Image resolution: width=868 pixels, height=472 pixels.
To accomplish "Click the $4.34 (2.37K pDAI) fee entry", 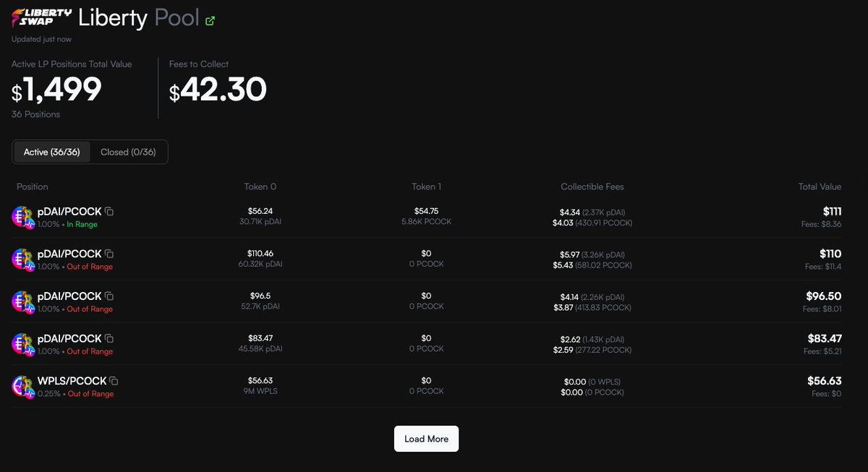I will [592, 212].
